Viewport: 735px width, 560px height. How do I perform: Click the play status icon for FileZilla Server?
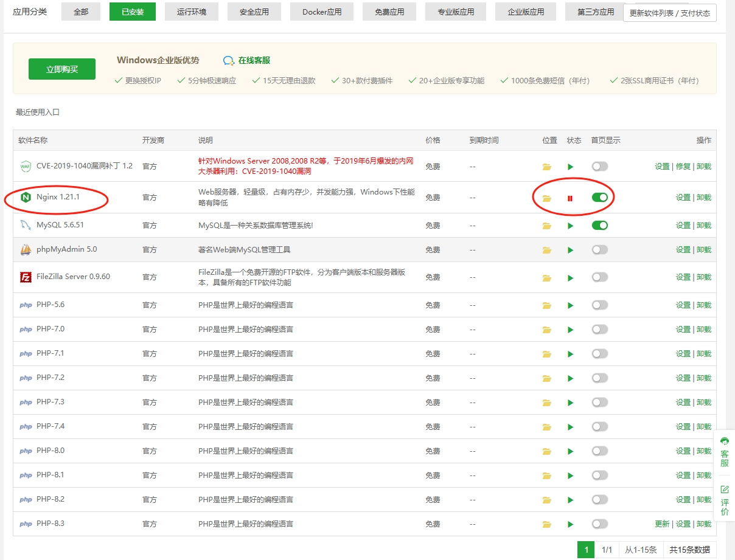point(570,278)
